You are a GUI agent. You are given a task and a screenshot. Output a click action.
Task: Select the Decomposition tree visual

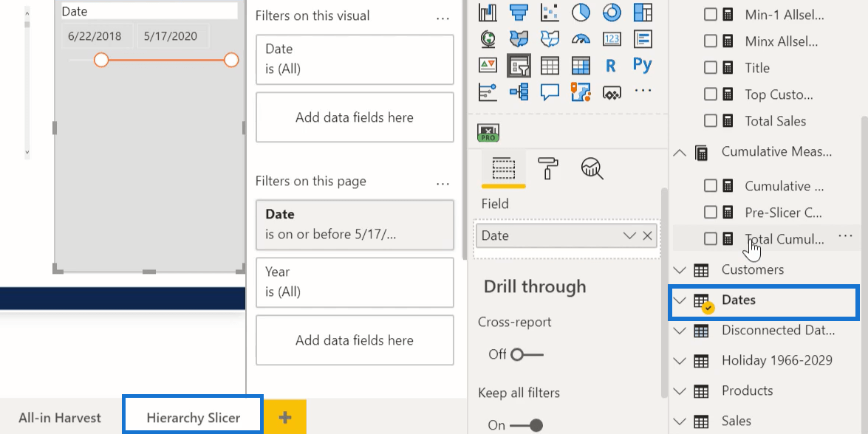519,92
